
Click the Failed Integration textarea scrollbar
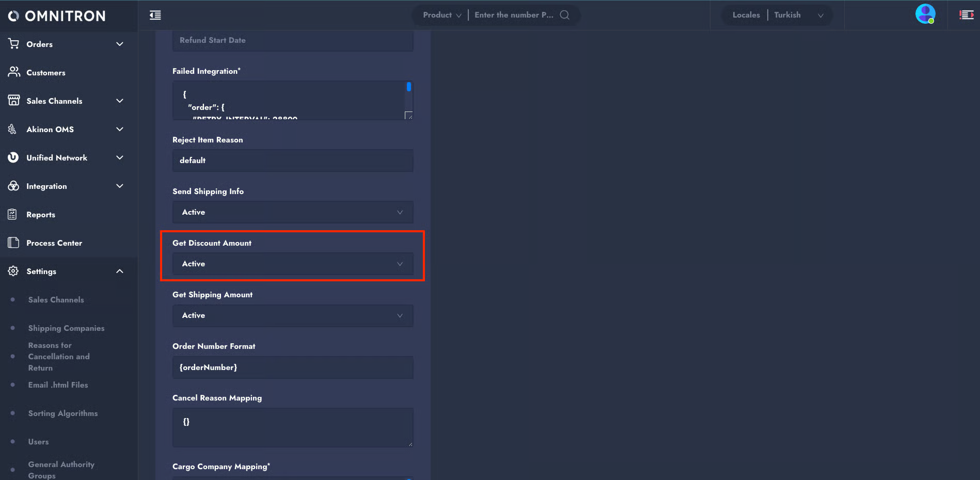(x=408, y=87)
